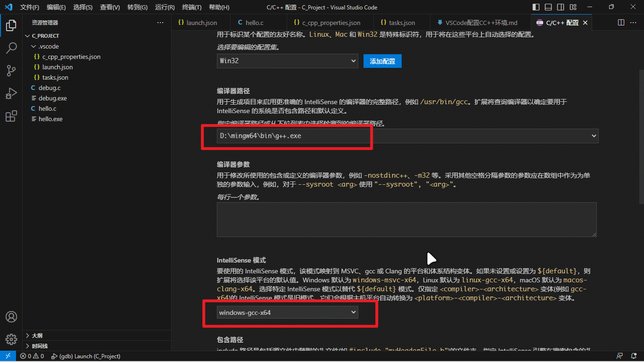Open the Win32 configuration set dropdown
This screenshot has width=644, height=362.
pyautogui.click(x=287, y=61)
